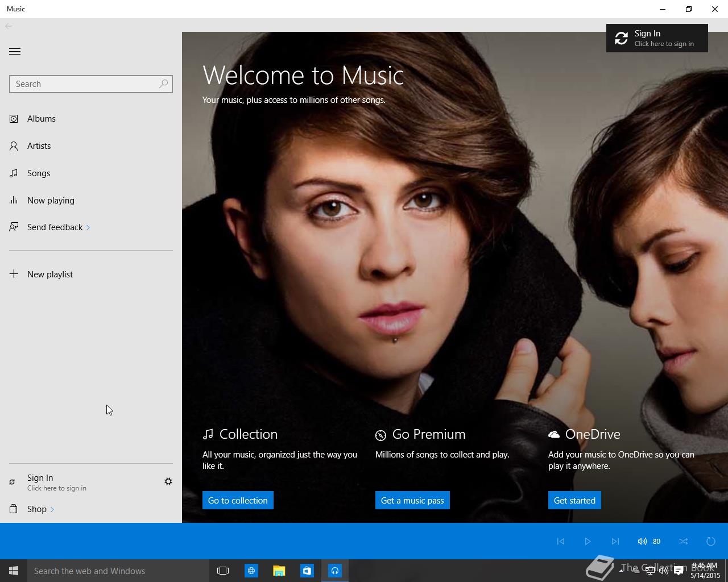Click the Artists person icon
The height and width of the screenshot is (582, 728).
point(14,146)
